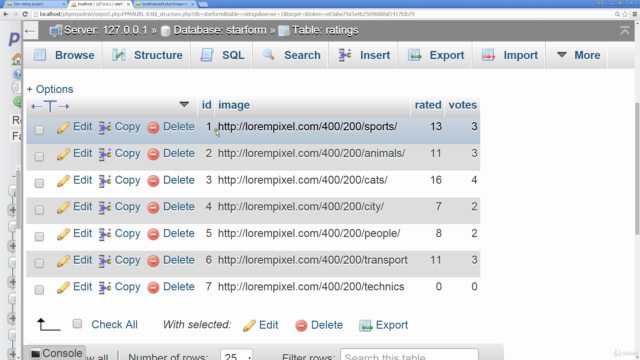Sort by the rated column header

coord(428,105)
